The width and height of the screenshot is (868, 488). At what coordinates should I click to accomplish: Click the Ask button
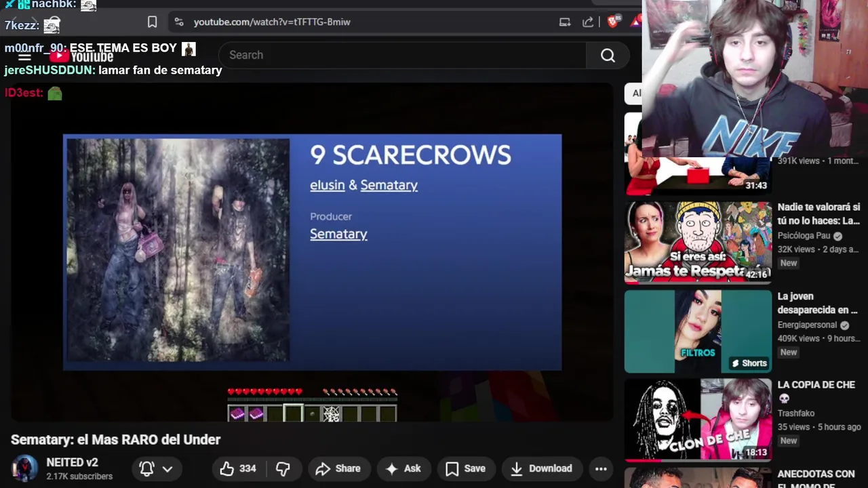[x=403, y=468]
